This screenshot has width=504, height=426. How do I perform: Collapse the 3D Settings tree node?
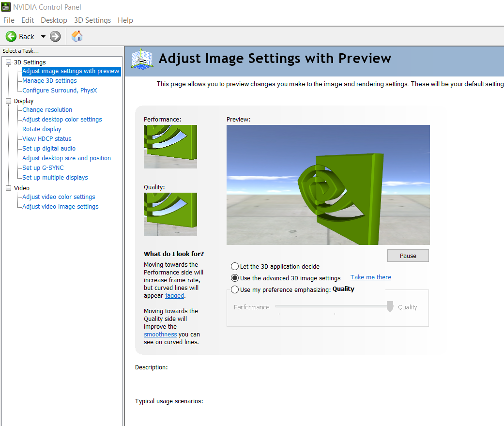coord(8,62)
